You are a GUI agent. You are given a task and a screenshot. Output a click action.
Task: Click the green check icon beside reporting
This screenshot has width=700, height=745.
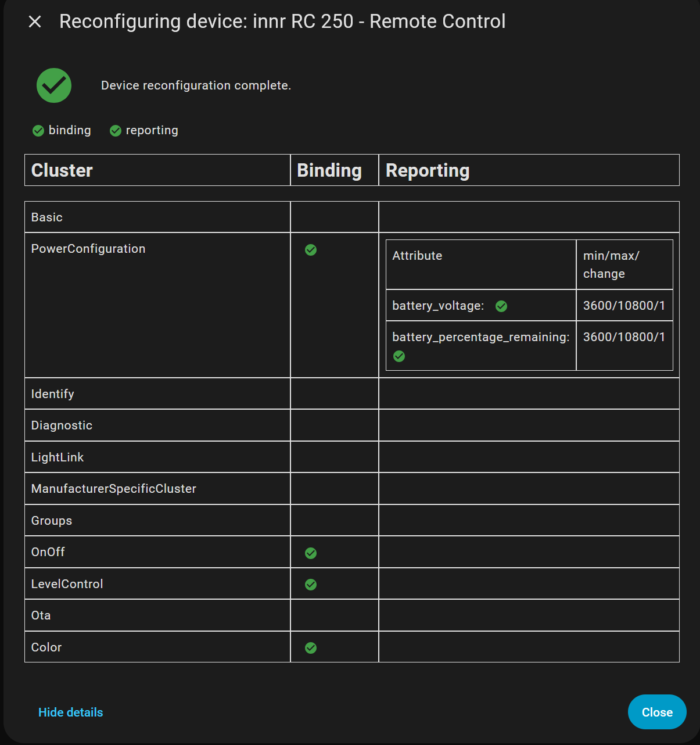(116, 131)
